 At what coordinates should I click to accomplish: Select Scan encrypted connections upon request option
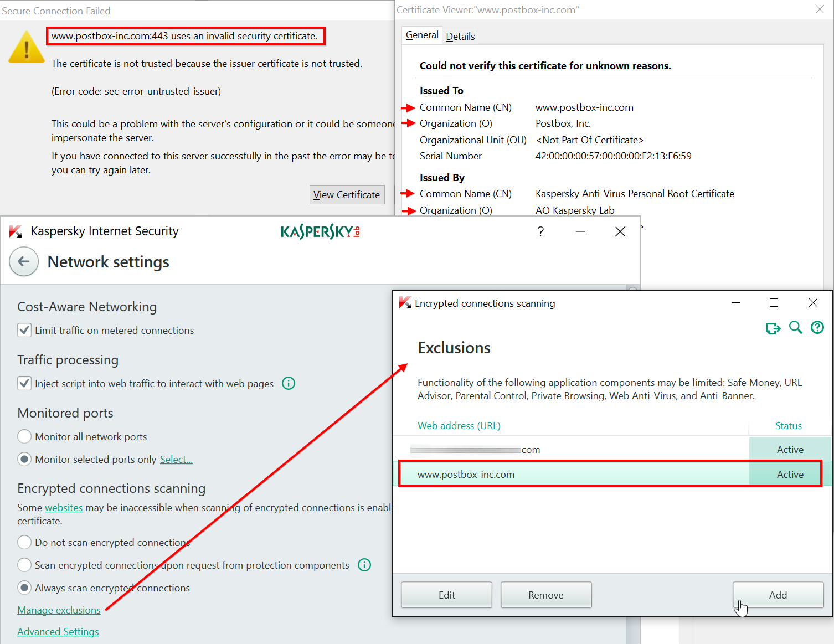tap(24, 565)
